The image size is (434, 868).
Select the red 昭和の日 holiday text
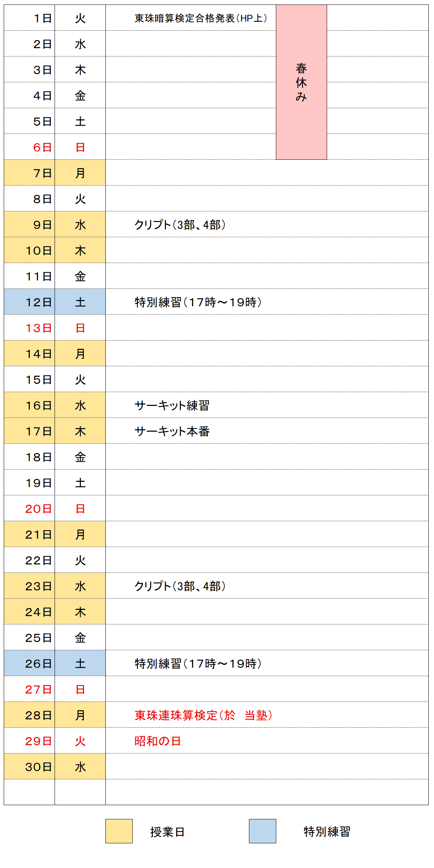[x=158, y=741]
